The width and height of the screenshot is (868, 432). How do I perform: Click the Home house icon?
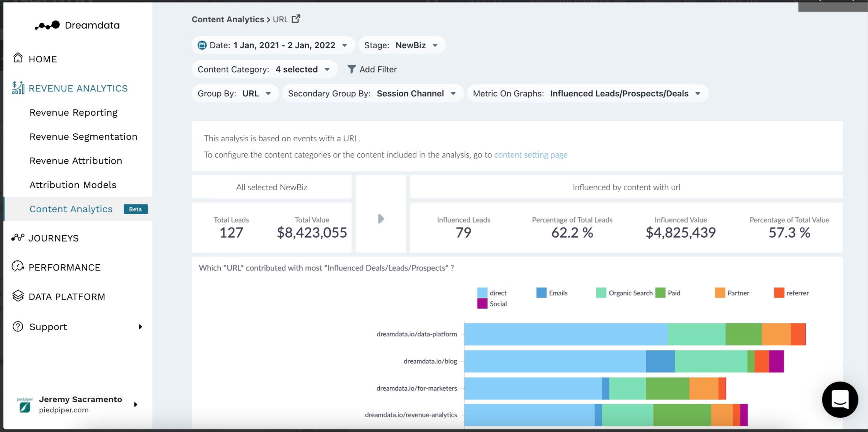pos(18,58)
